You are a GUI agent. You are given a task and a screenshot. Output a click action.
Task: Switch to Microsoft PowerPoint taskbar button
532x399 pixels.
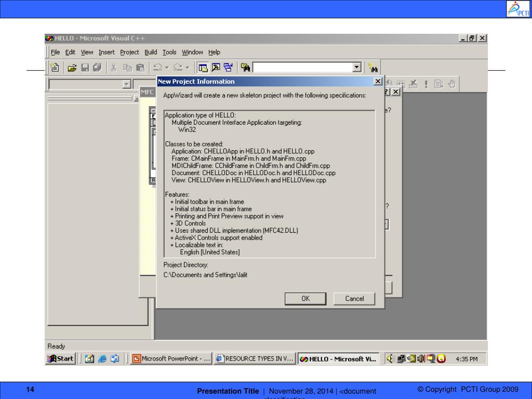click(x=171, y=358)
